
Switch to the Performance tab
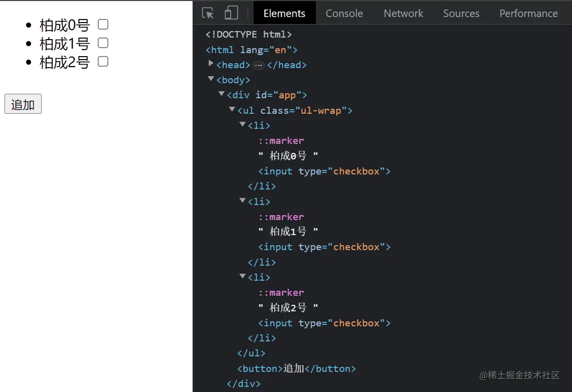528,14
